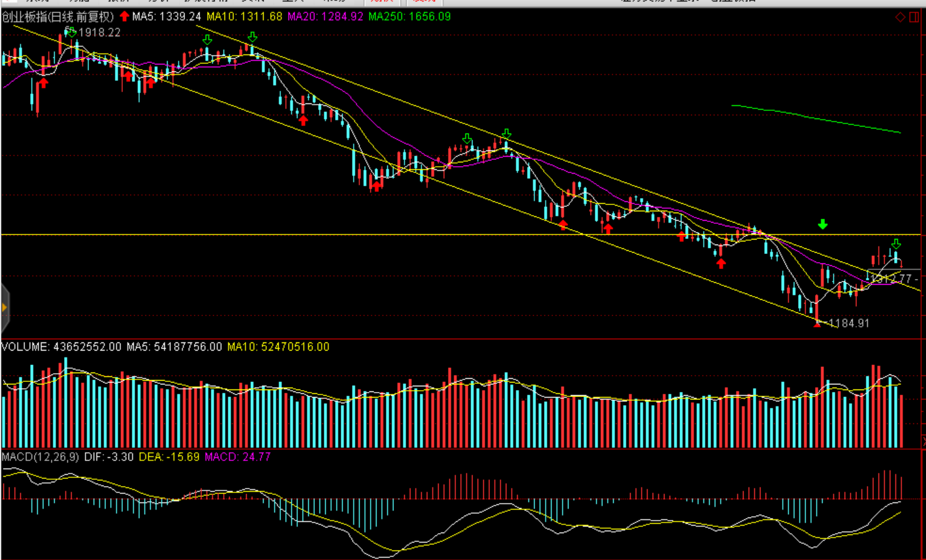The height and width of the screenshot is (560, 926).
Task: Expand the left side panel arrow
Action: [x=4, y=307]
